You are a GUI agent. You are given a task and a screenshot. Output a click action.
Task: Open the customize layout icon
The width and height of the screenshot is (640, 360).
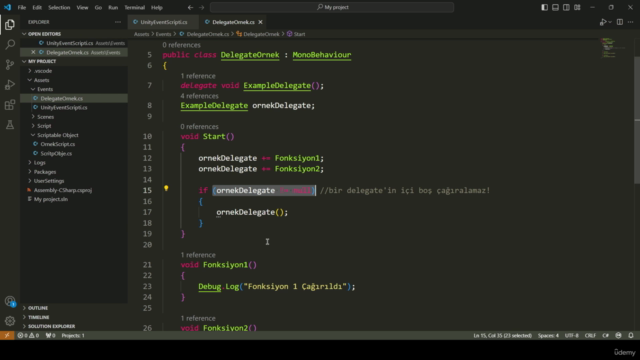577,7
